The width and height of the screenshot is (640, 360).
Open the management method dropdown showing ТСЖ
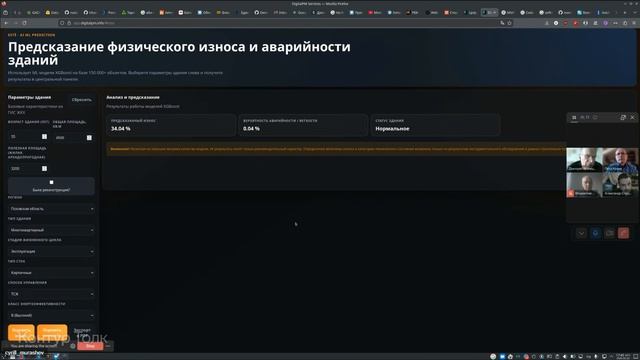coord(51,294)
